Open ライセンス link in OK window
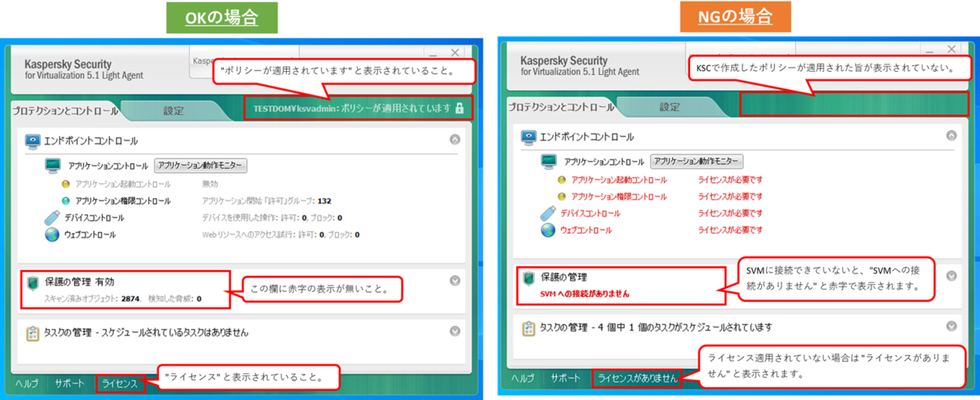Screen dimensions: 980x400 click(x=119, y=382)
